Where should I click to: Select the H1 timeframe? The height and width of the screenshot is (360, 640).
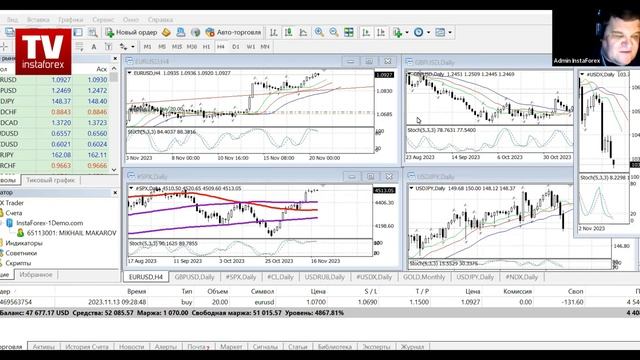[206, 47]
